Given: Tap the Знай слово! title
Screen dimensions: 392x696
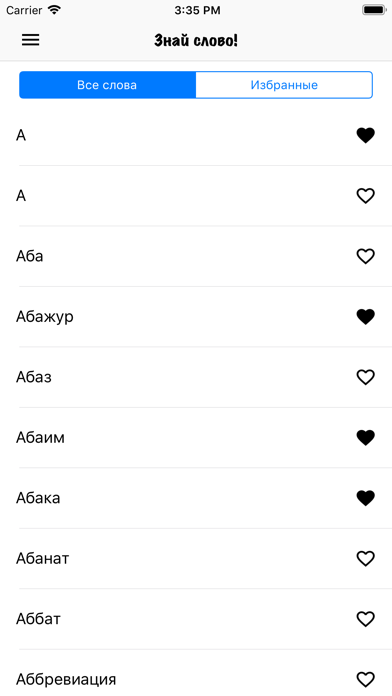Looking at the screenshot, I should click(x=196, y=40).
